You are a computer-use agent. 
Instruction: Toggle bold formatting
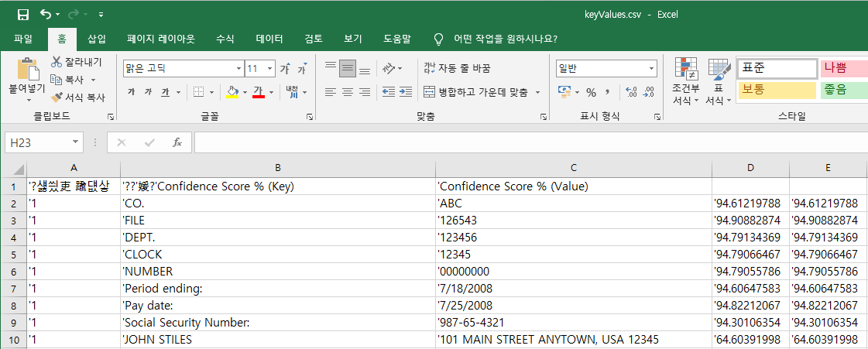coord(131,92)
